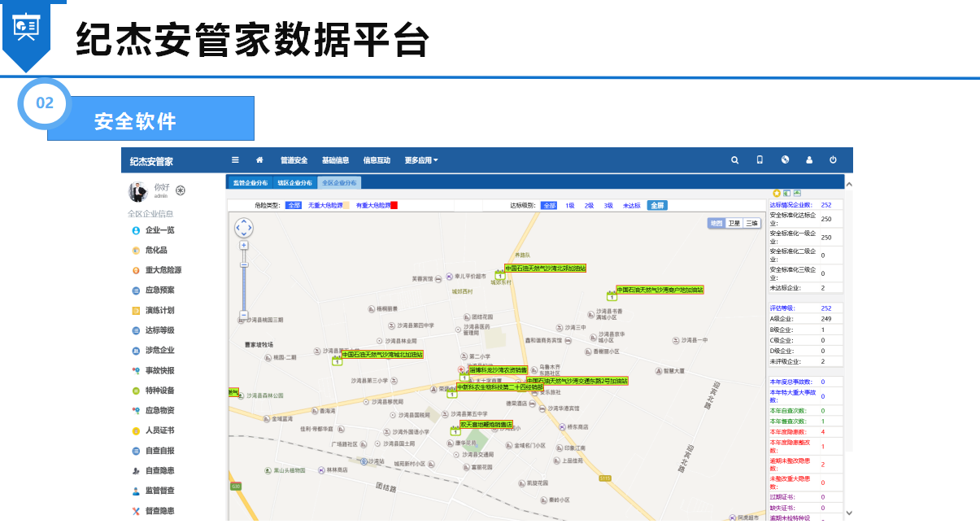Switch to the 监管企业分布 tab
This screenshot has width=980, height=524.
point(250,183)
